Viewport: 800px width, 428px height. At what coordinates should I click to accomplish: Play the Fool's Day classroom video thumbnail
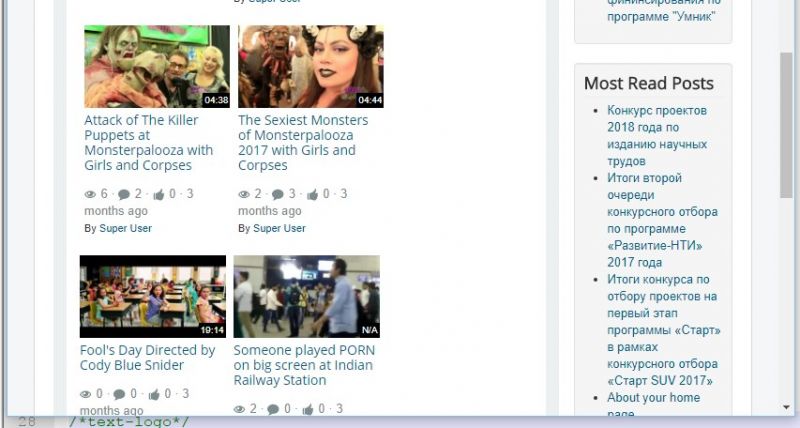click(153, 296)
